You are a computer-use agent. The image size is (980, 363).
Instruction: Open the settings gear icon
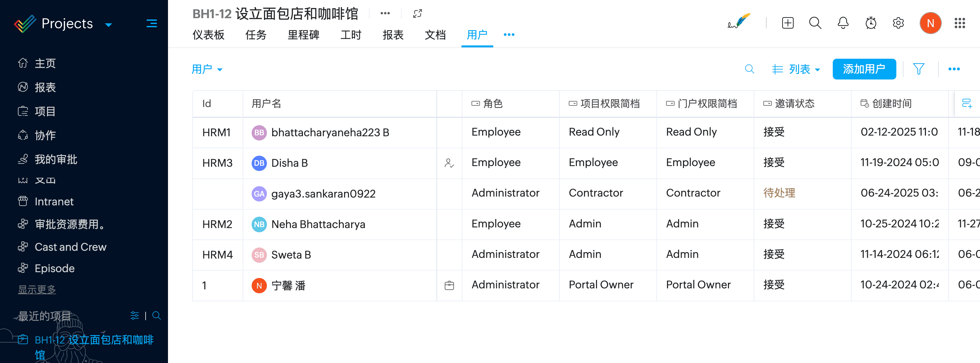pyautogui.click(x=898, y=23)
